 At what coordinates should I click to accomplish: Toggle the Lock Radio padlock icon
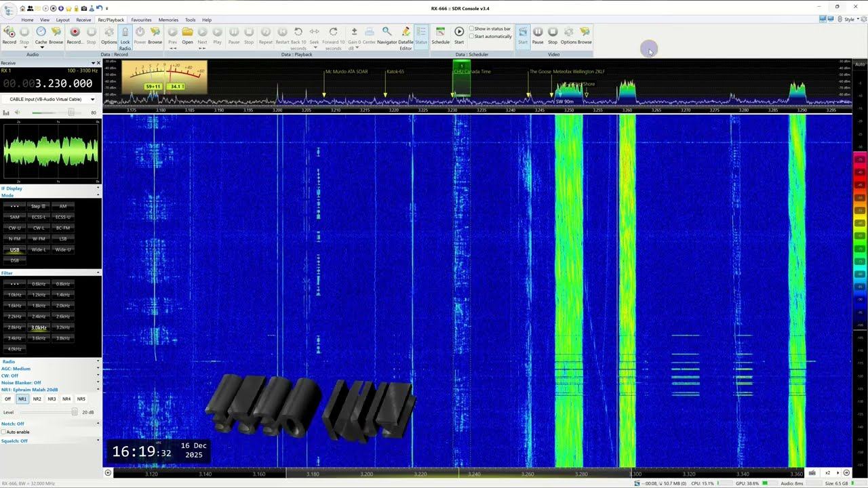click(x=125, y=32)
